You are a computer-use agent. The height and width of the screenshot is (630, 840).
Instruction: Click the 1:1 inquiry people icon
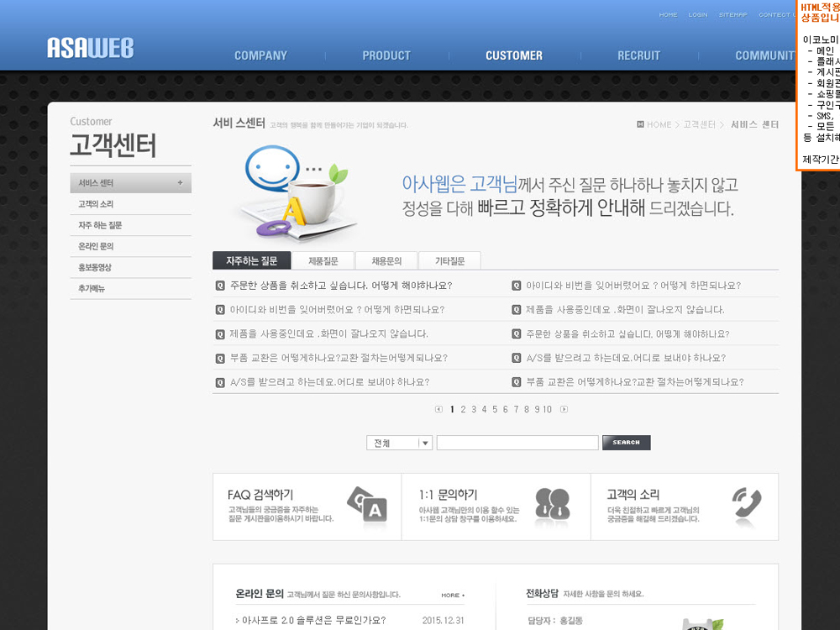point(553,504)
